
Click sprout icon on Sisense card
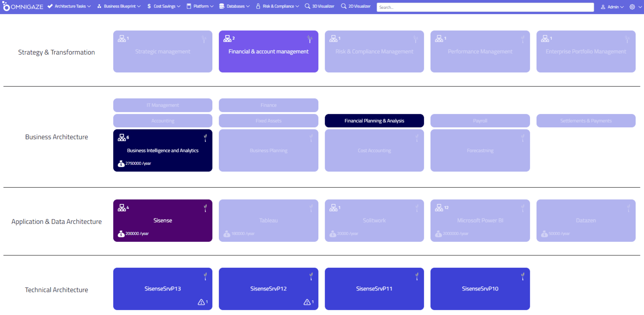click(205, 208)
